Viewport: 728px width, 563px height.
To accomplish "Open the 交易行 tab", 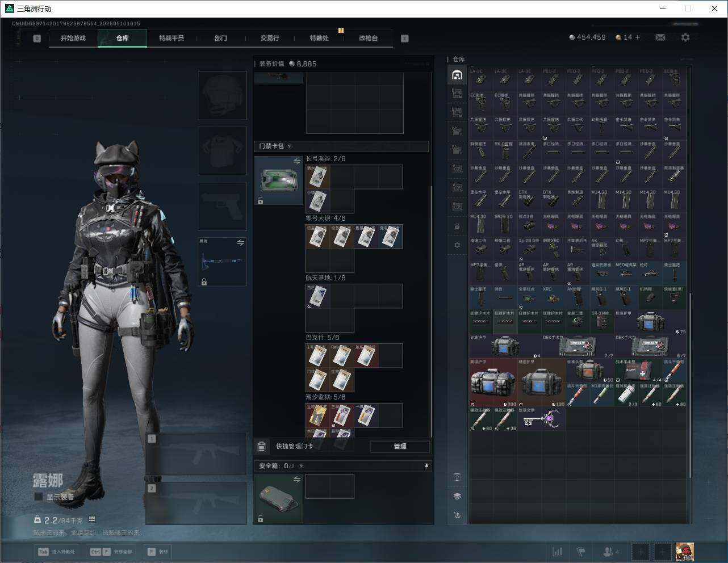I will 270,38.
